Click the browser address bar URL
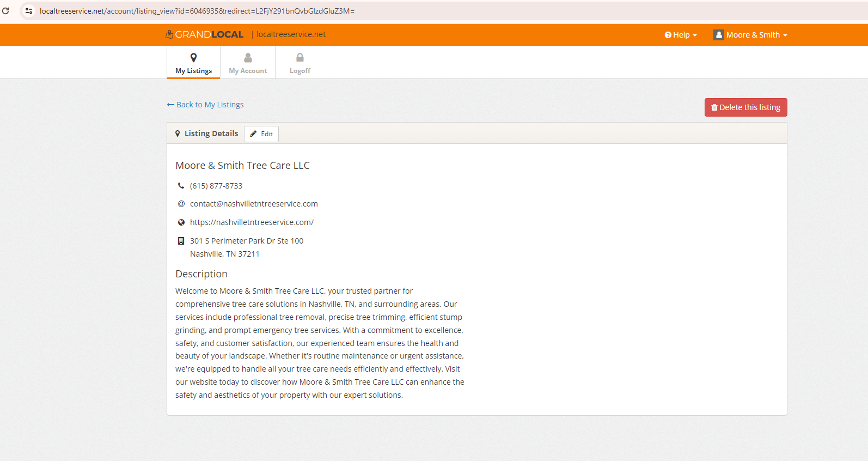Viewport: 868px width, 461px height. tap(197, 11)
